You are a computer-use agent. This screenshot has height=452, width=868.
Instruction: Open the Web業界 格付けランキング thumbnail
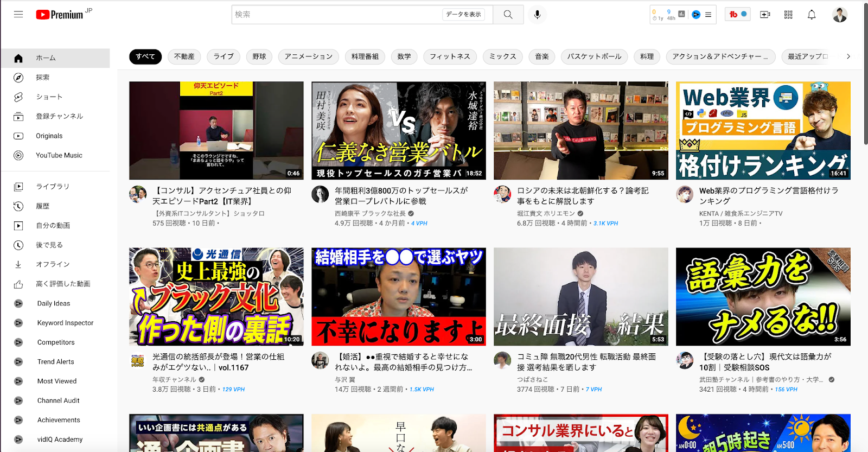(x=763, y=130)
